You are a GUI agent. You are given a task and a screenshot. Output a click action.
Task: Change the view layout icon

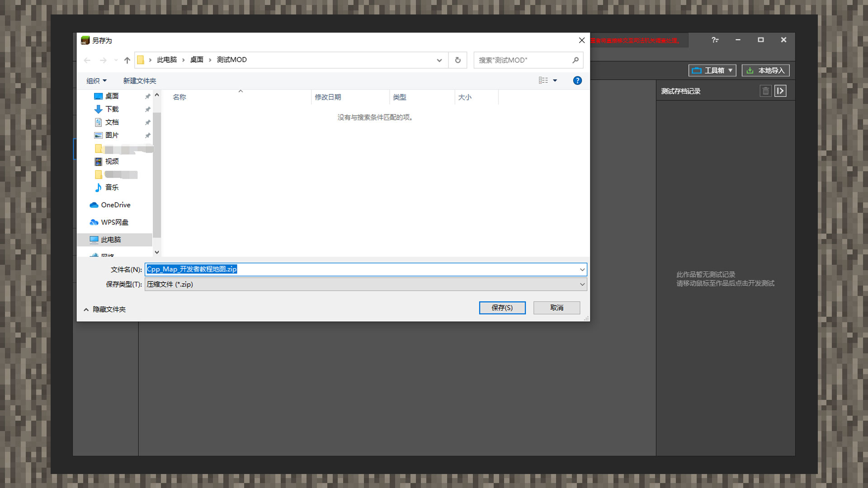543,80
